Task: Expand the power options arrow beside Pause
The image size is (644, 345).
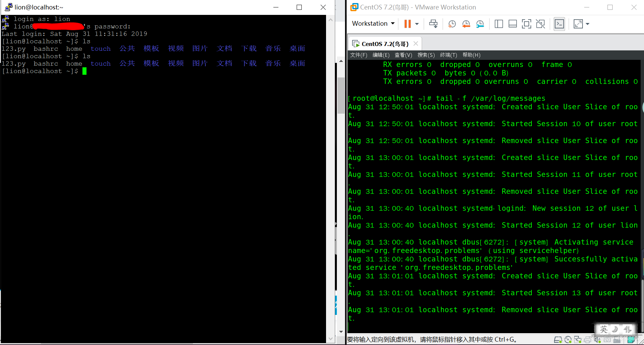Action: 417,24
